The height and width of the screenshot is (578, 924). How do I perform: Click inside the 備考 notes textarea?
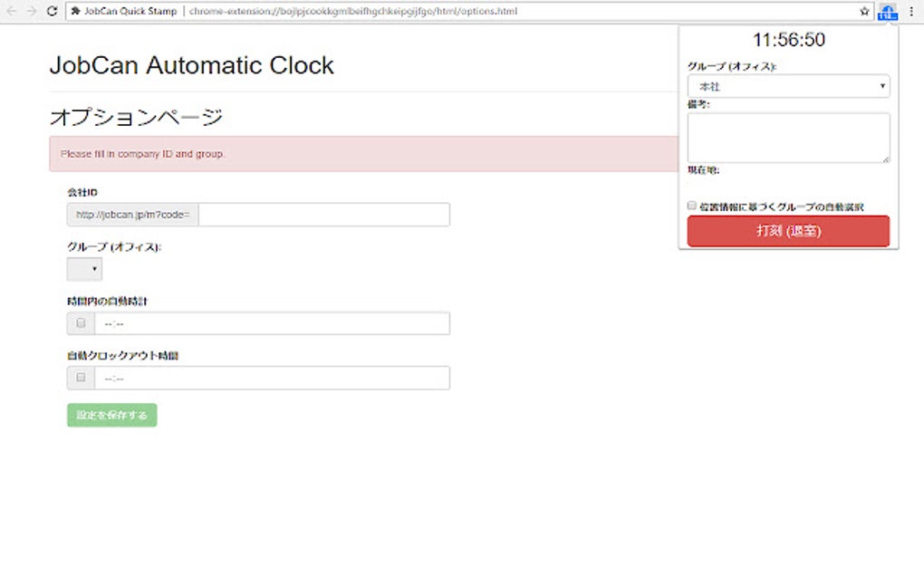(787, 136)
